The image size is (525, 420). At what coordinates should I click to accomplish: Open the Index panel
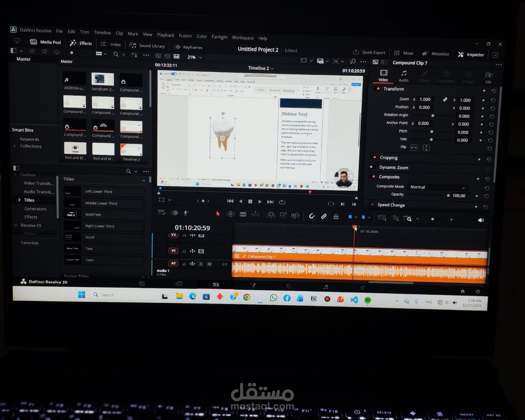click(111, 44)
